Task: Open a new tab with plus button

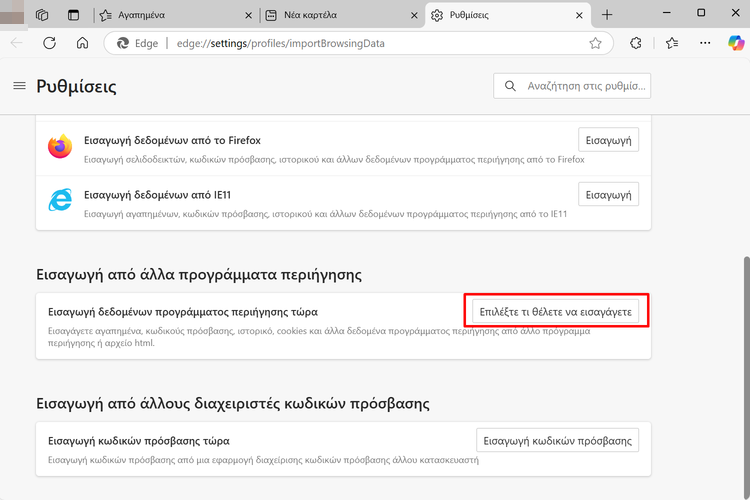Action: point(607,15)
